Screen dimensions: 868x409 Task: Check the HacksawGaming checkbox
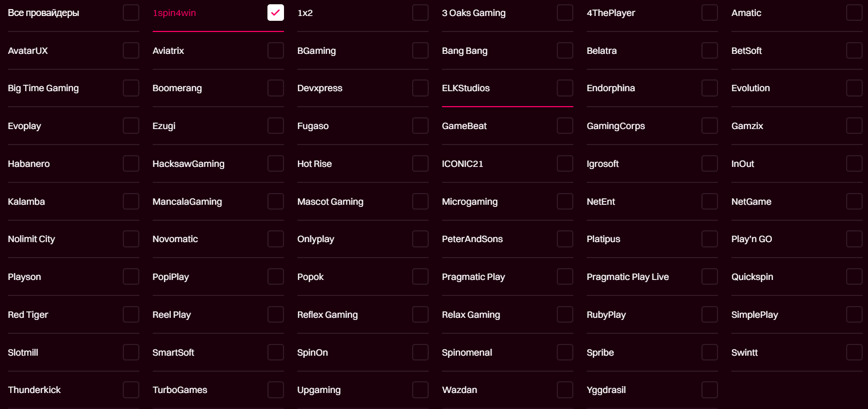(x=275, y=164)
